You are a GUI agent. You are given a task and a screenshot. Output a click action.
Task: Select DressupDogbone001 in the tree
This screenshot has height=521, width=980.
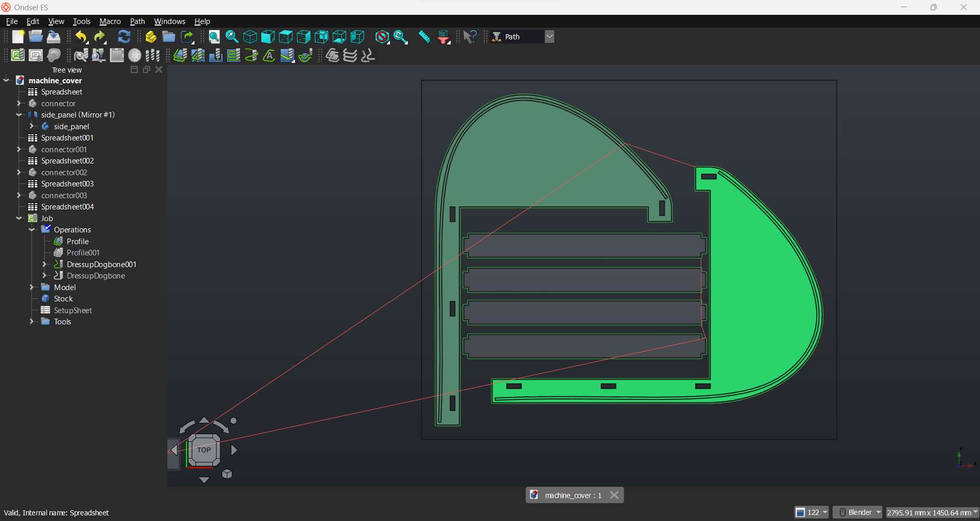101,265
